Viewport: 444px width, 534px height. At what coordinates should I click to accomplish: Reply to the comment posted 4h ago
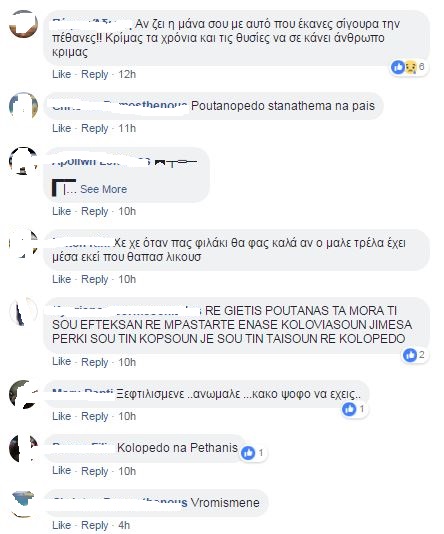click(94, 525)
